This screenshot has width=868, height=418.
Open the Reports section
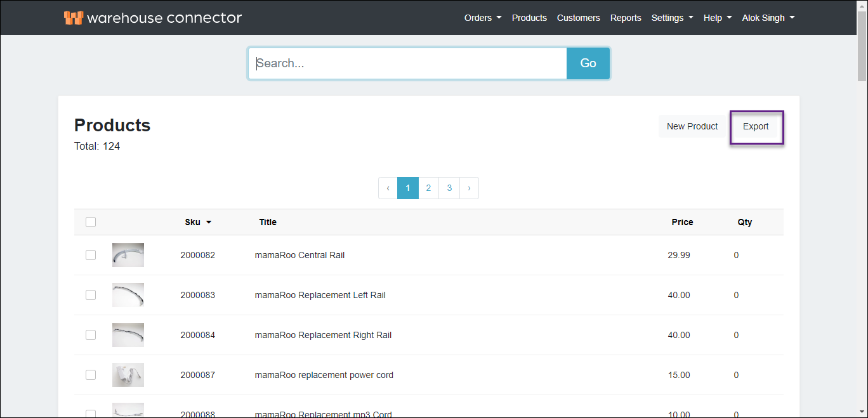[626, 18]
